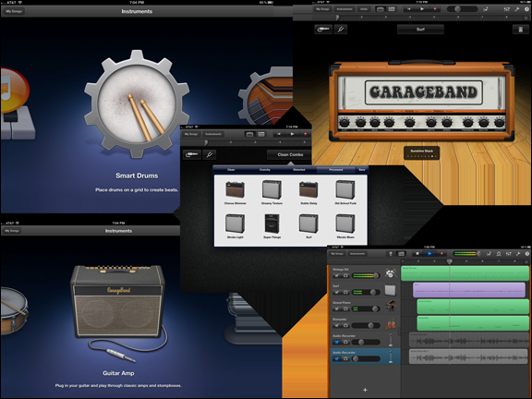Screen dimensions: 532x399
Task: Switch to the Clean preset tab
Action: click(231, 169)
